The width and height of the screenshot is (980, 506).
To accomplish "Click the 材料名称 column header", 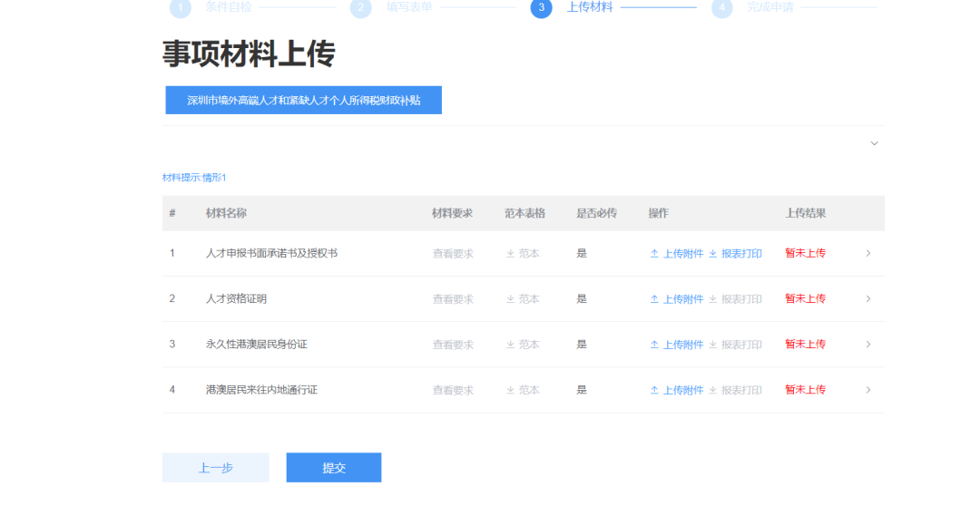I will coord(226,213).
